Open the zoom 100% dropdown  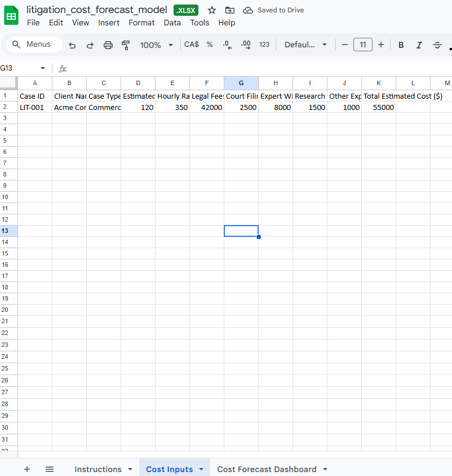coord(156,45)
